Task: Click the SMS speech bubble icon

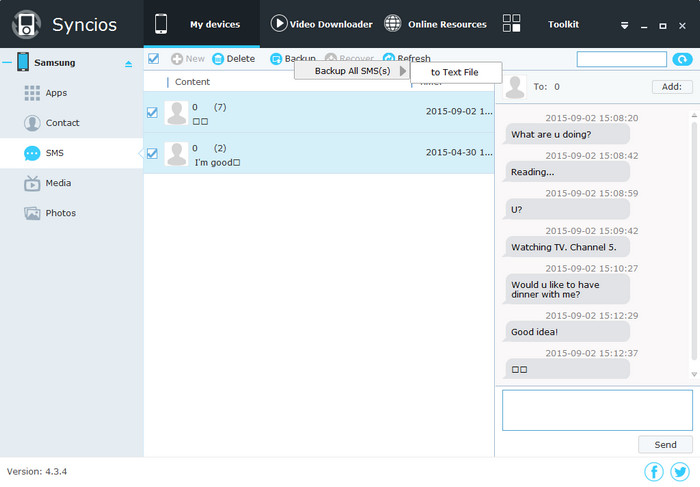Action: click(32, 153)
